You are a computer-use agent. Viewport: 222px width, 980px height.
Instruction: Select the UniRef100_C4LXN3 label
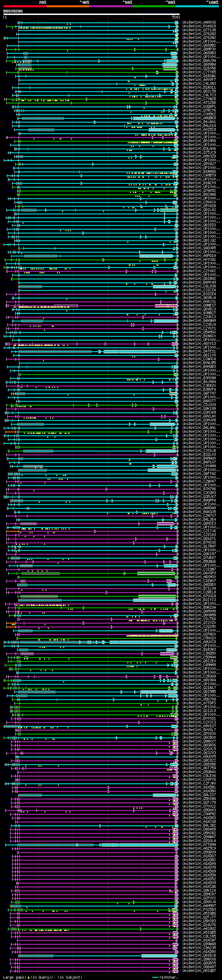tap(199, 84)
